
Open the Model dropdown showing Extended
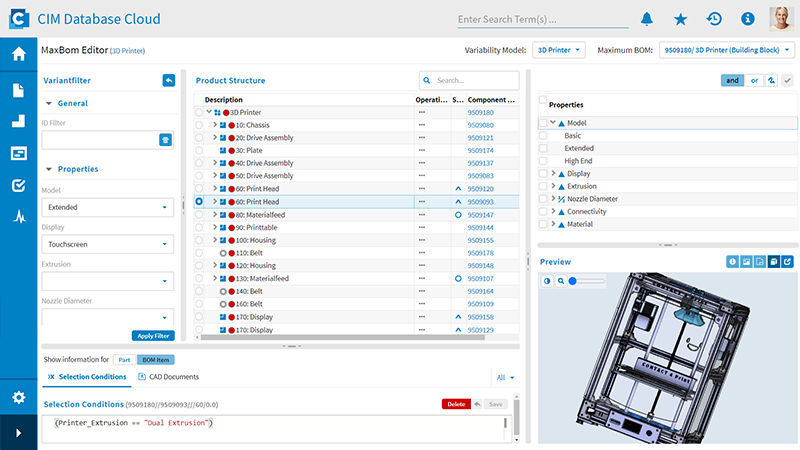(x=107, y=207)
